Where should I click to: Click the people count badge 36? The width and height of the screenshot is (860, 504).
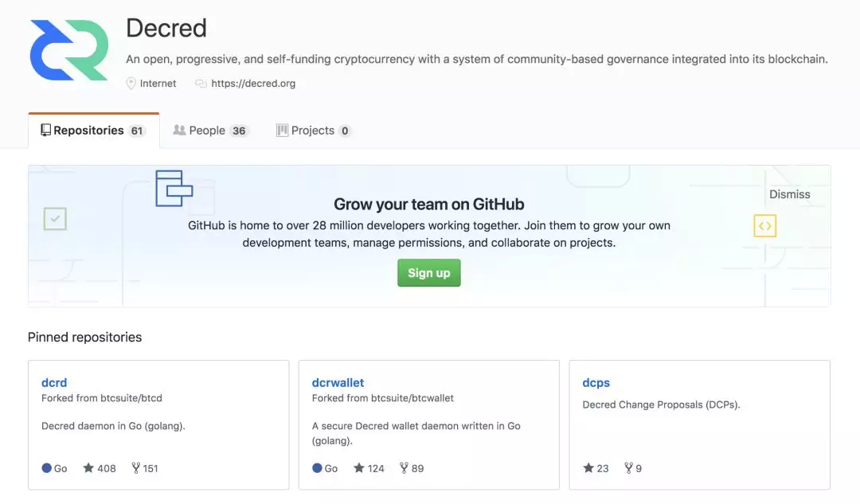coord(239,131)
